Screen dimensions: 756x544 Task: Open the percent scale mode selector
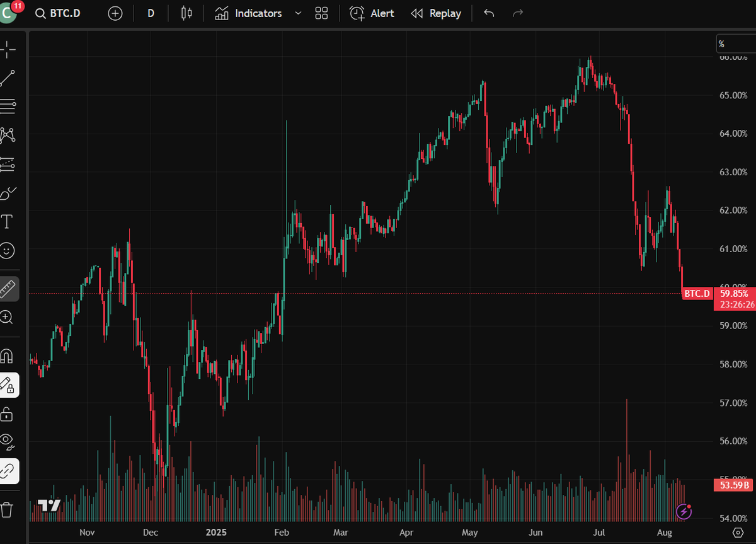pyautogui.click(x=735, y=44)
